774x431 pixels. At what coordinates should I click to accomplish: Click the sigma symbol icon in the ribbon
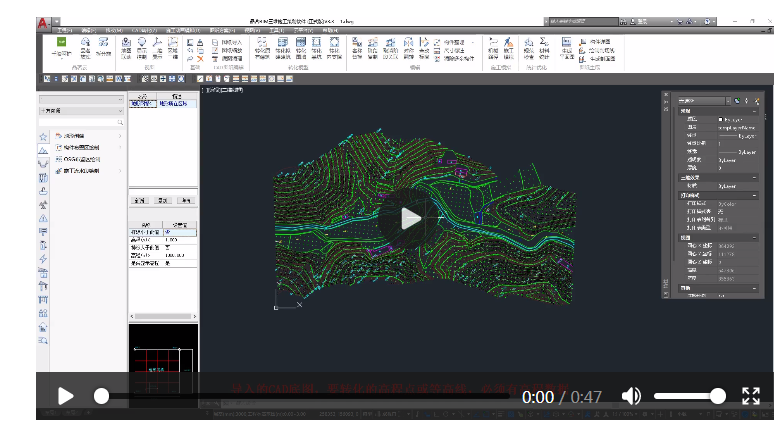coord(543,42)
